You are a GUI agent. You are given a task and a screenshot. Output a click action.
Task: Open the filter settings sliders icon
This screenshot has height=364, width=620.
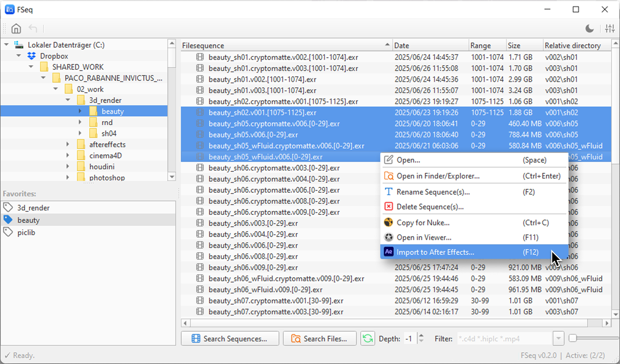(x=610, y=28)
